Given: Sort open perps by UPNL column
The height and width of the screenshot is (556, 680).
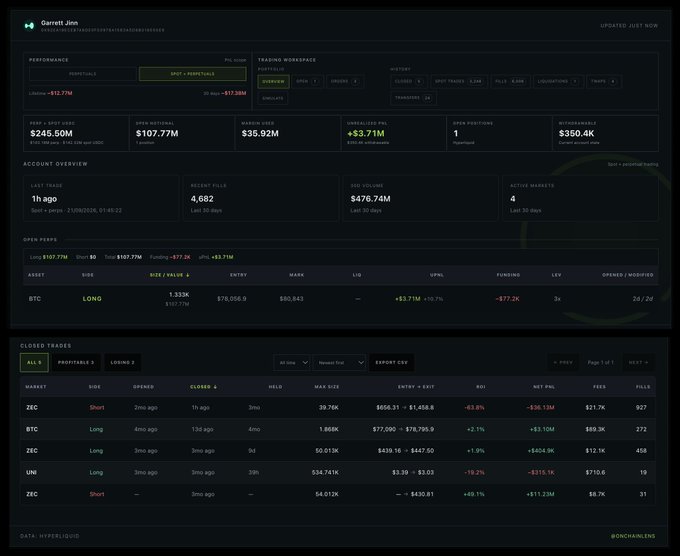Looking at the screenshot, I should pos(436,275).
